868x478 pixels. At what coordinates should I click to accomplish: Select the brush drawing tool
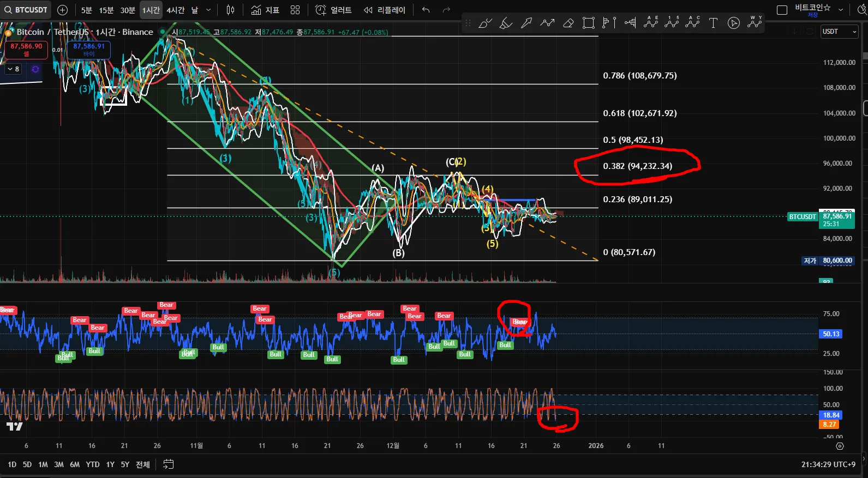(485, 23)
